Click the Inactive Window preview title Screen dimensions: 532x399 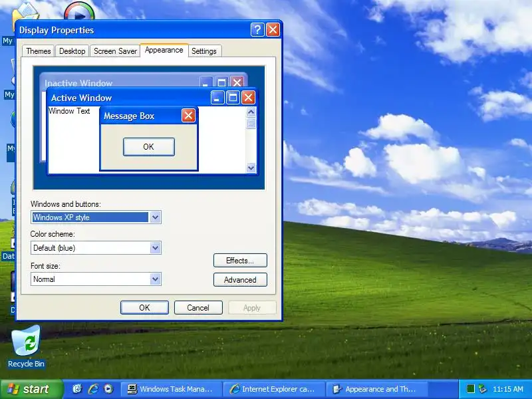pyautogui.click(x=78, y=83)
